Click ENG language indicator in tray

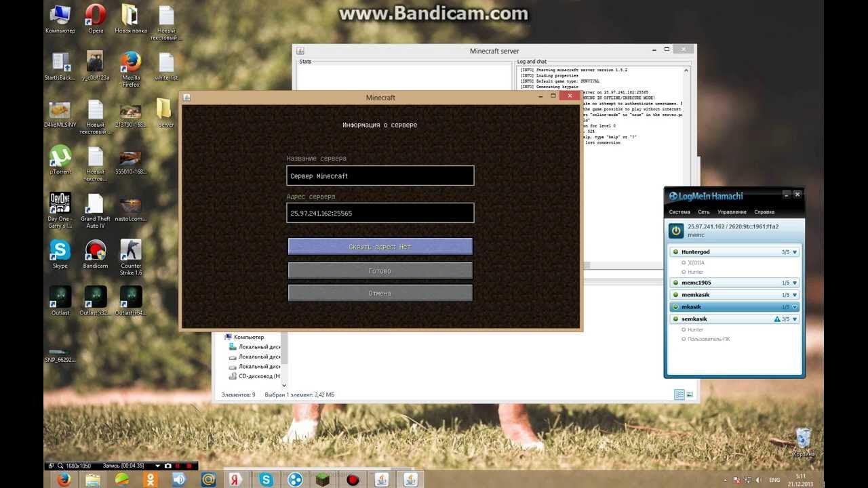pos(774,480)
